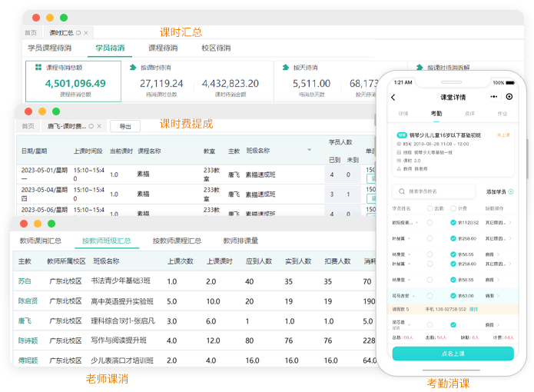Click the green icon beside 按课时待消
This screenshot has width=534, height=392.
coord(133,67)
